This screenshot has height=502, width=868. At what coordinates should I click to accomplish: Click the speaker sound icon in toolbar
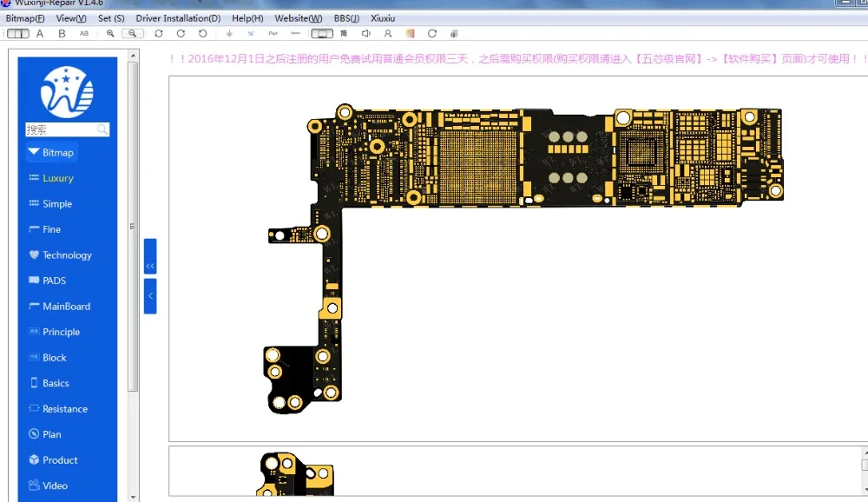click(365, 34)
